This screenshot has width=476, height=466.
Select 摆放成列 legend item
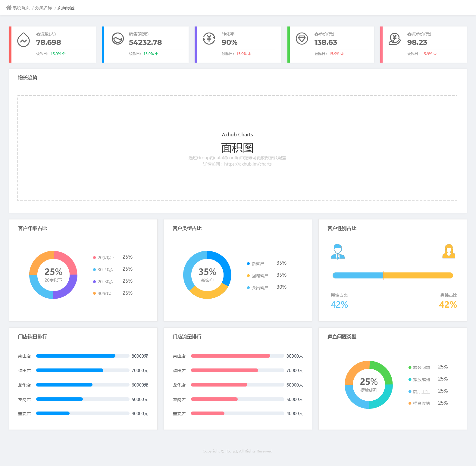tap(419, 380)
